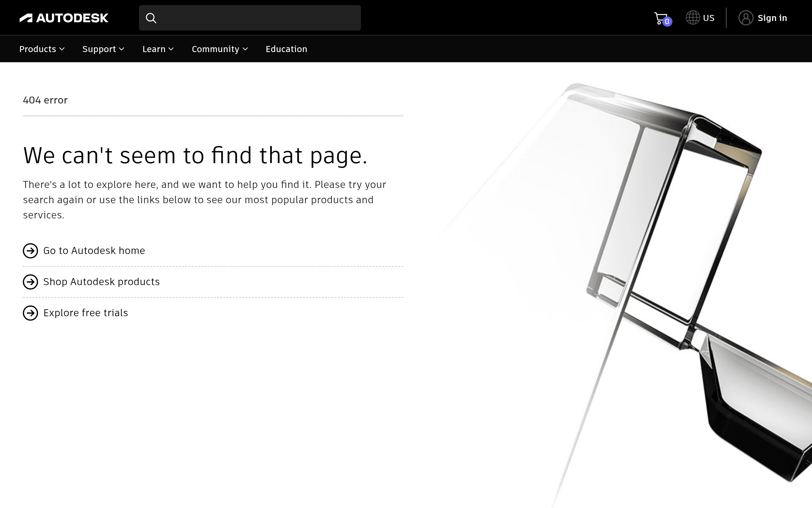
Task: Click arrow icon beside Explore free trials
Action: click(x=30, y=313)
